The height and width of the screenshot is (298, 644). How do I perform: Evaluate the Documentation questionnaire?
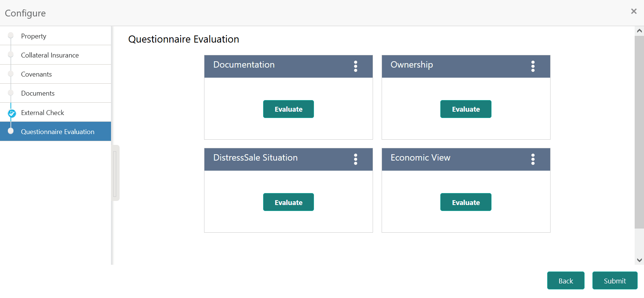pos(288,109)
